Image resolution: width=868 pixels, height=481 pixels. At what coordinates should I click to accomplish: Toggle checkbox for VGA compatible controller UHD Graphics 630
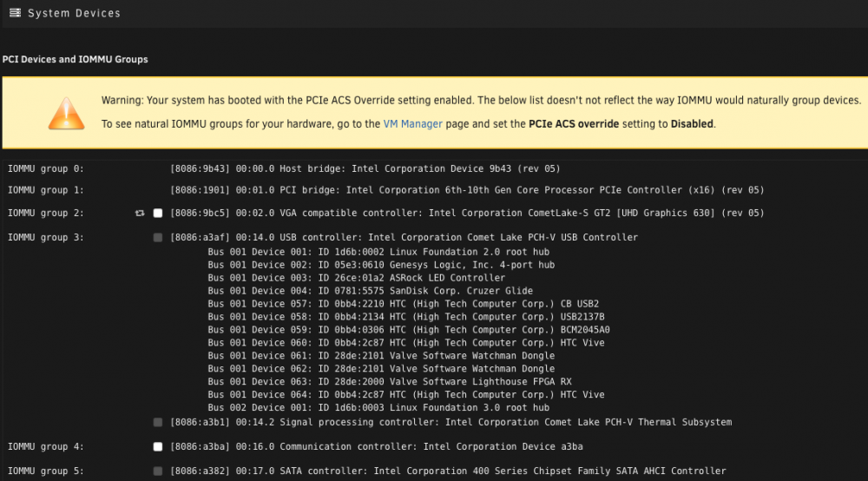158,213
